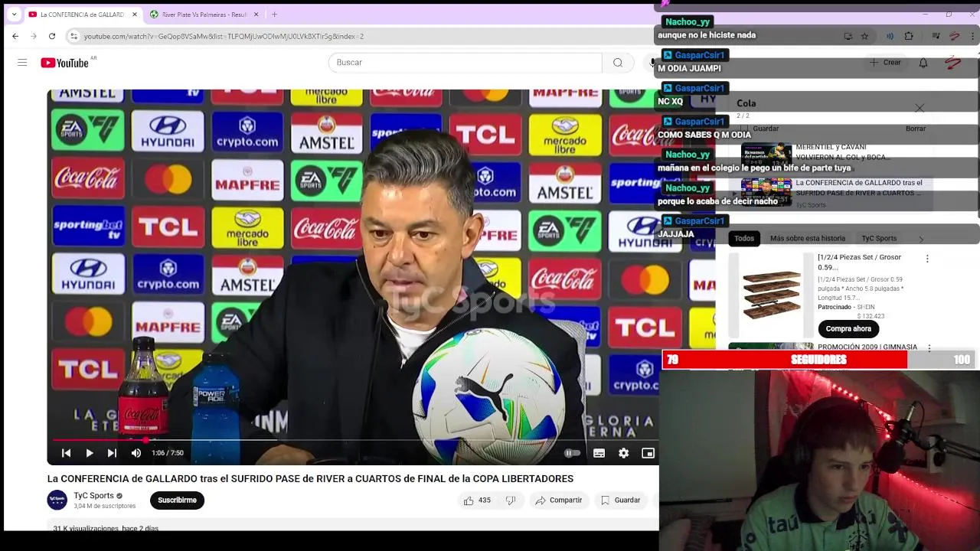
Task: Select the Más sobre esta historia chip
Action: tap(808, 239)
